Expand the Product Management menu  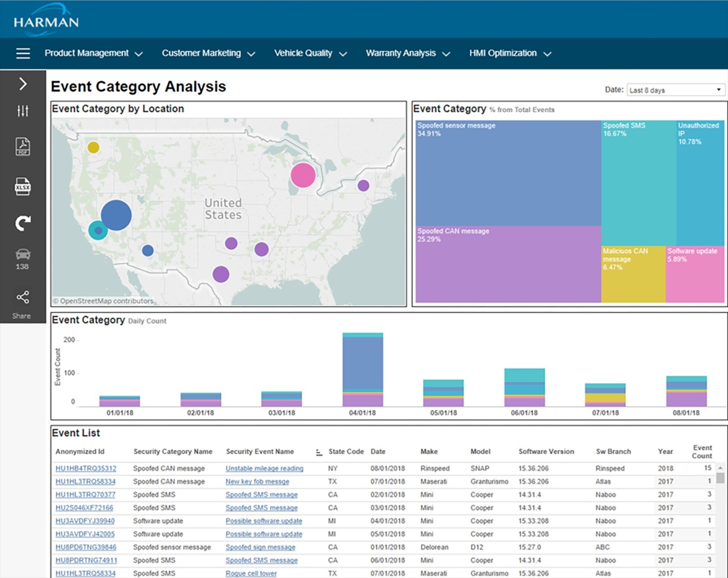pyautogui.click(x=94, y=53)
